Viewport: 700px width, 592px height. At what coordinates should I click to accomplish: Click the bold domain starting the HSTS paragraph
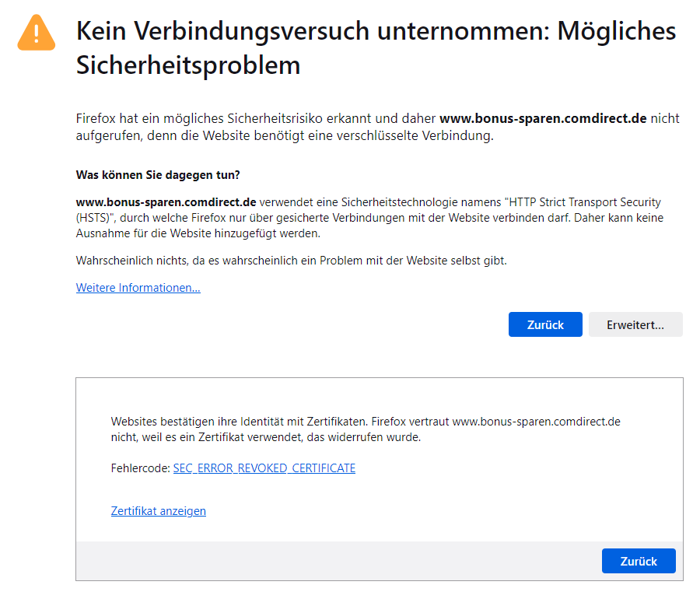(166, 202)
